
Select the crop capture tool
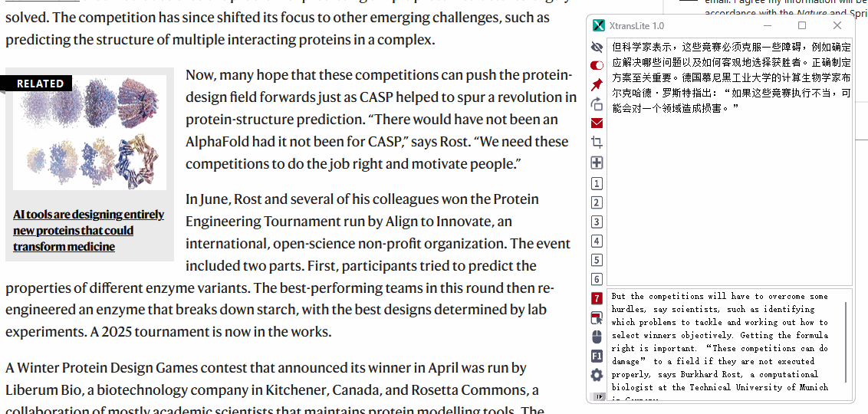[x=597, y=143]
